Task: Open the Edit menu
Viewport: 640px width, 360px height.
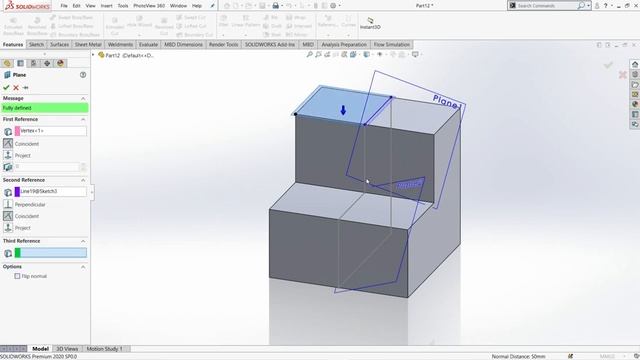Action: (76, 6)
